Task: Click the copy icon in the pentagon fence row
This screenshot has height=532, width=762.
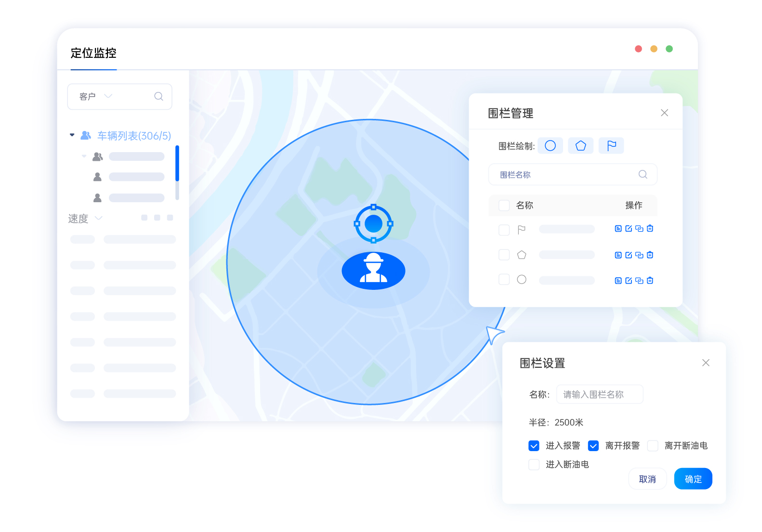Action: (x=639, y=255)
